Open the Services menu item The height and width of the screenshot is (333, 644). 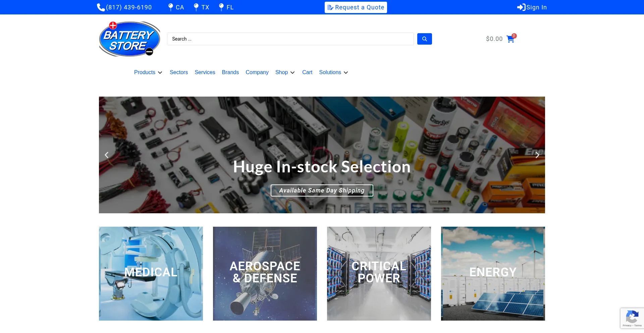[205, 72]
